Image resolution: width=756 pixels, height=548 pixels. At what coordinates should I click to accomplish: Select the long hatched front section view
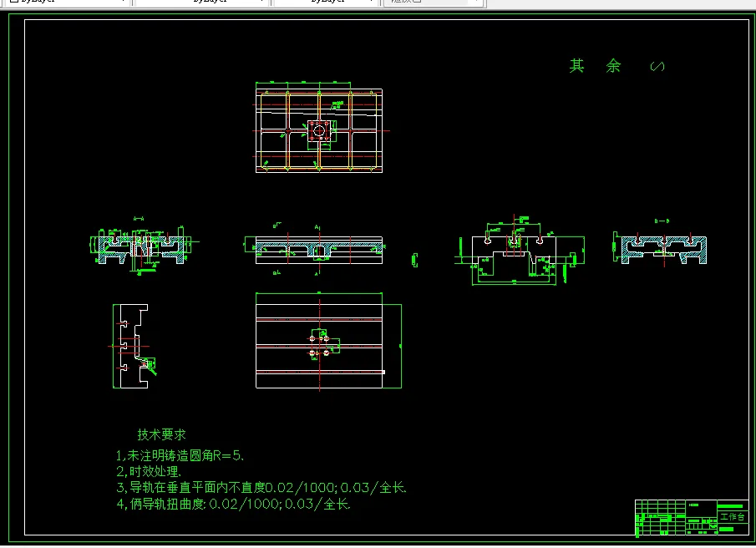click(319, 250)
